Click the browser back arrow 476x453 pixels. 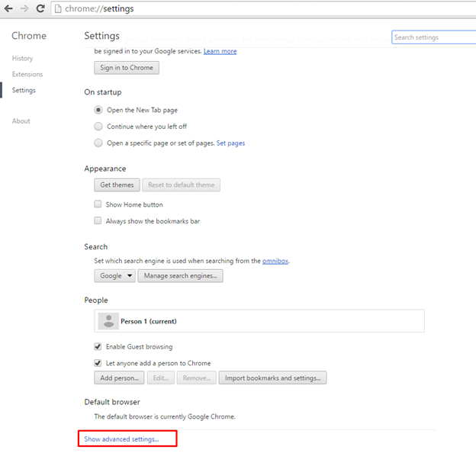click(x=8, y=9)
